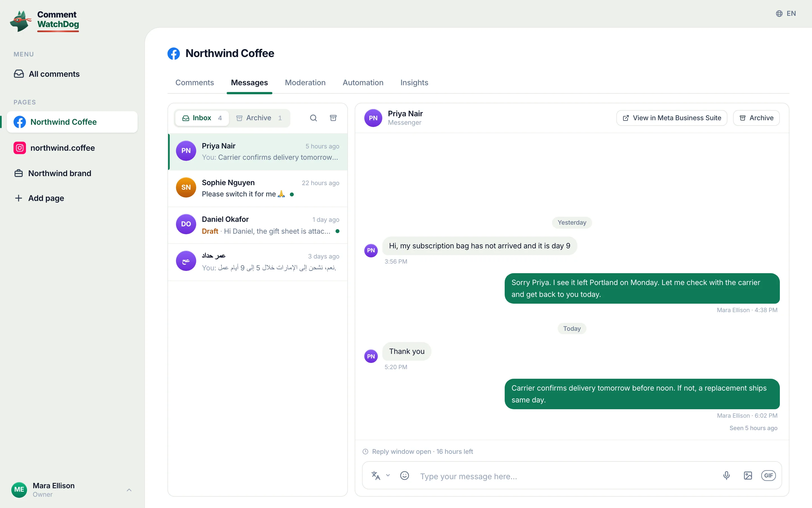Click PN avatar beside subscription bag message
This screenshot has height=508, width=812.
(371, 250)
